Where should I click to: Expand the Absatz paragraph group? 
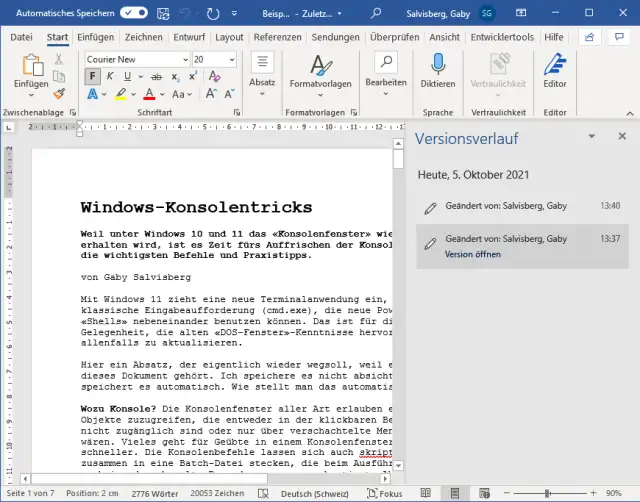pos(262,70)
